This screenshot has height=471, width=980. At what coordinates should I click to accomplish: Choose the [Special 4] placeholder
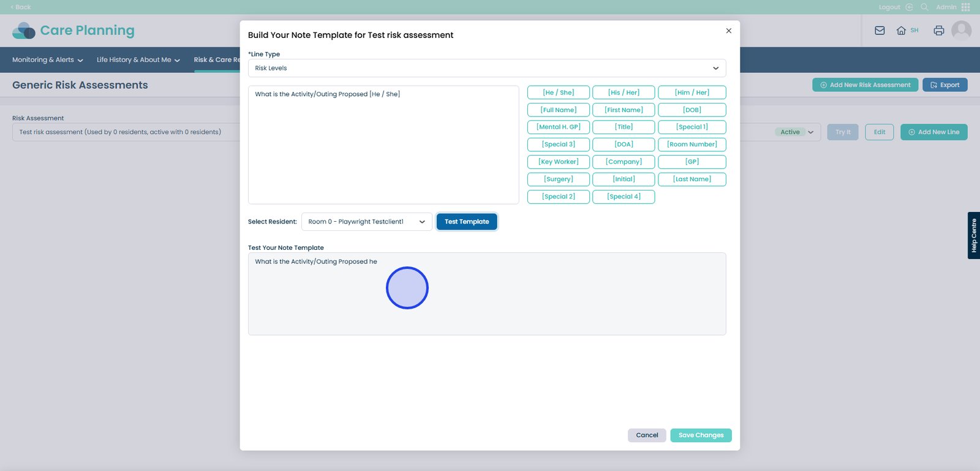[x=624, y=197]
